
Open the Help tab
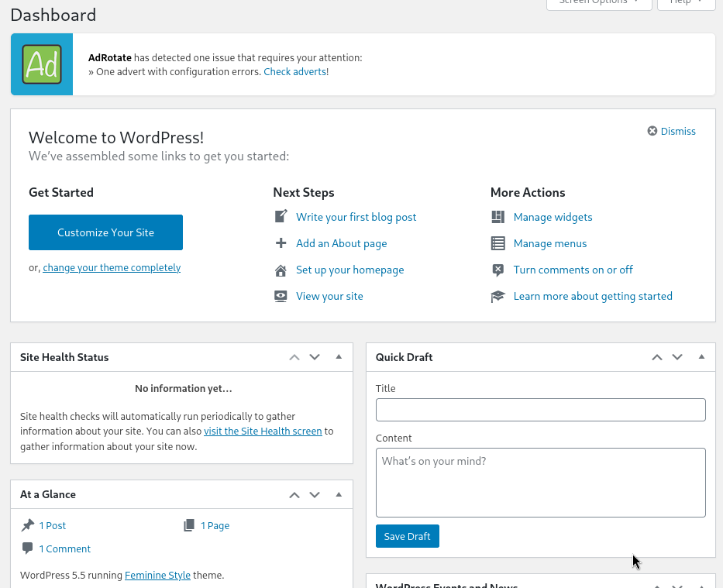click(x=686, y=2)
